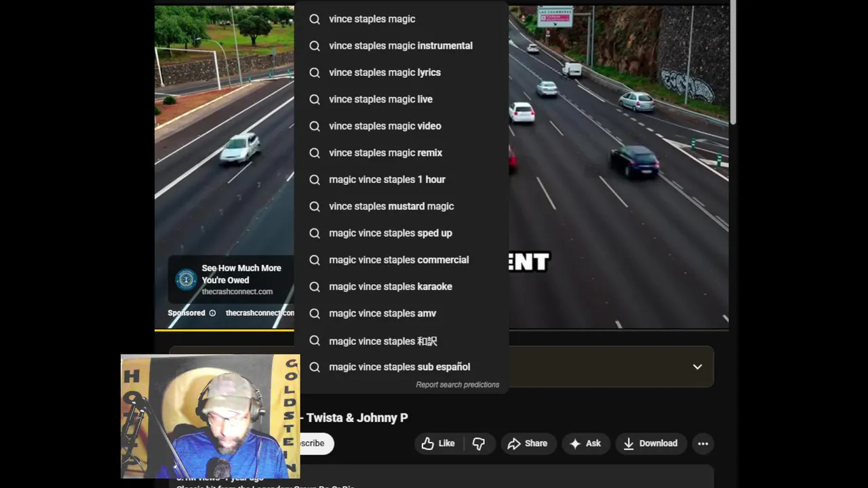Click search icon beside "vince staples magic"

(315, 19)
